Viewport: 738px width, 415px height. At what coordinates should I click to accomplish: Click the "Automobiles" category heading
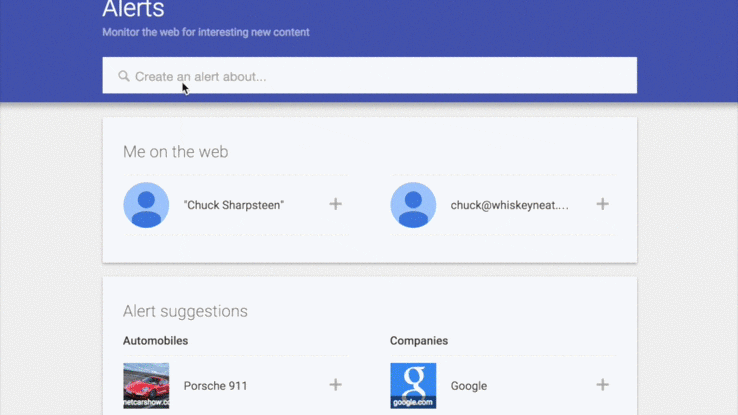[155, 341]
